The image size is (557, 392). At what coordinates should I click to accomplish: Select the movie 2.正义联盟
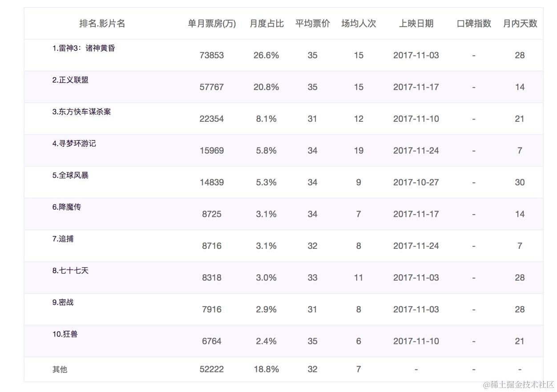[70, 80]
